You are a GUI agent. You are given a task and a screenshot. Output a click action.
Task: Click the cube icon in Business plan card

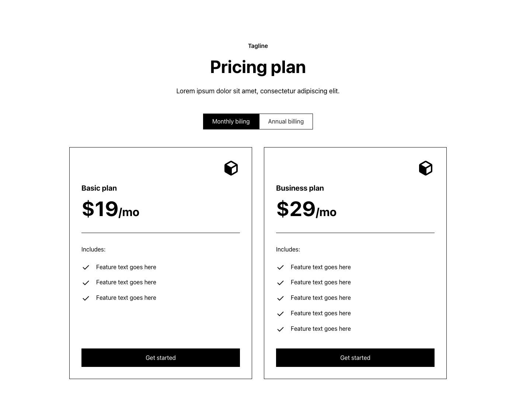(426, 168)
